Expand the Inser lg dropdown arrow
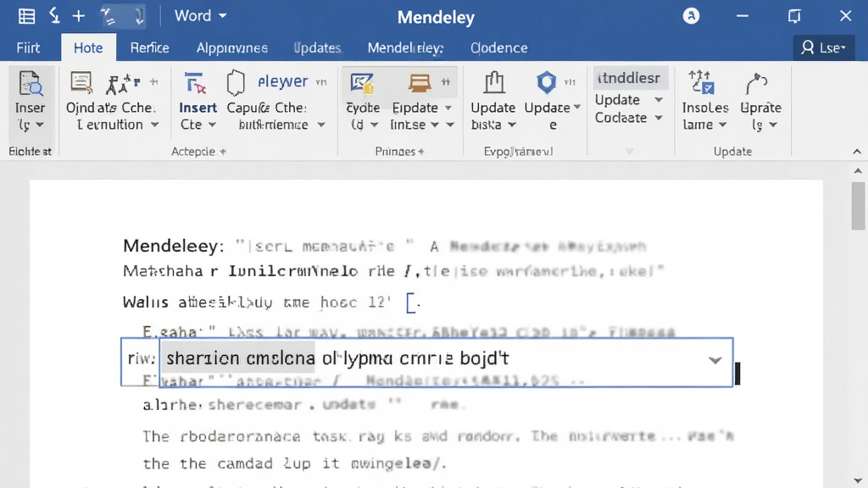This screenshot has width=868, height=488. coord(40,125)
